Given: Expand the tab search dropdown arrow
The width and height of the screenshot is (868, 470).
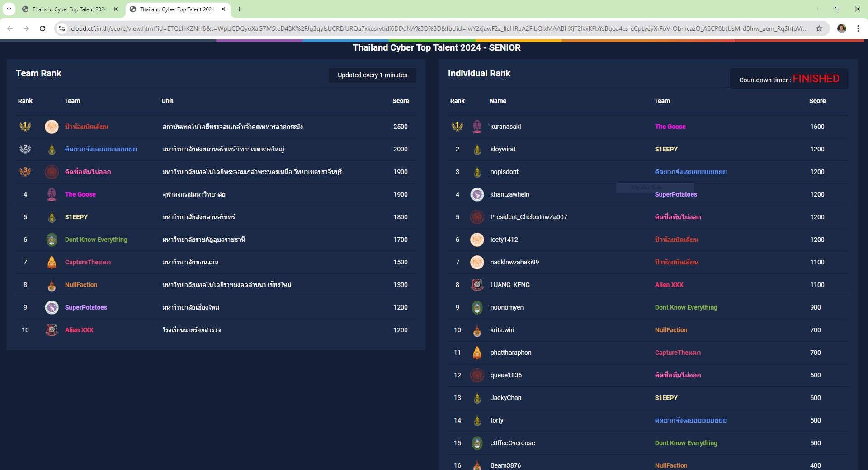Looking at the screenshot, I should tap(9, 9).
